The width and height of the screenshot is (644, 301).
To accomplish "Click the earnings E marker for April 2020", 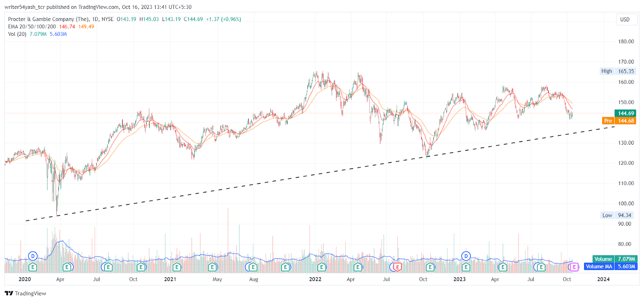I will pos(67,267).
